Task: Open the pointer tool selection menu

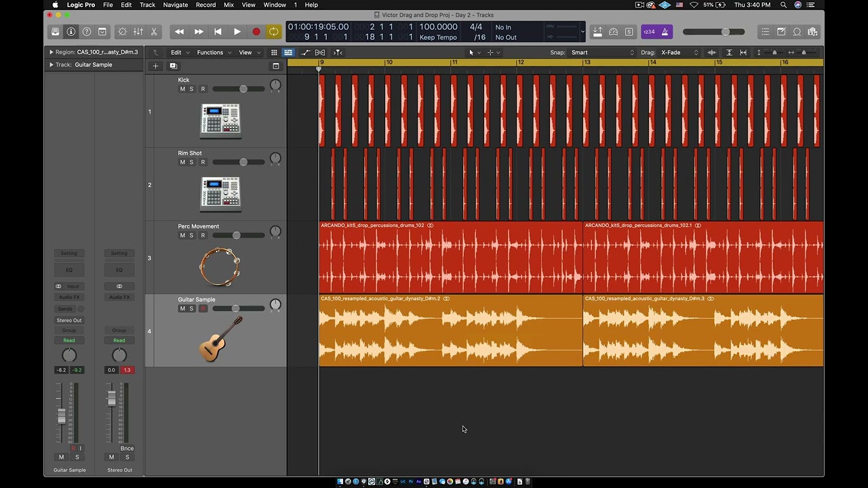Action: [473, 52]
